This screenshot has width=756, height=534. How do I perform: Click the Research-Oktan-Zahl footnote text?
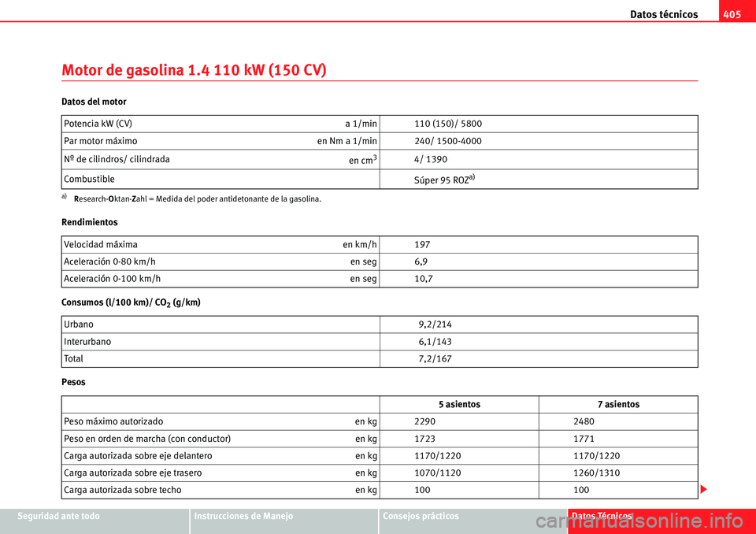tap(197, 198)
